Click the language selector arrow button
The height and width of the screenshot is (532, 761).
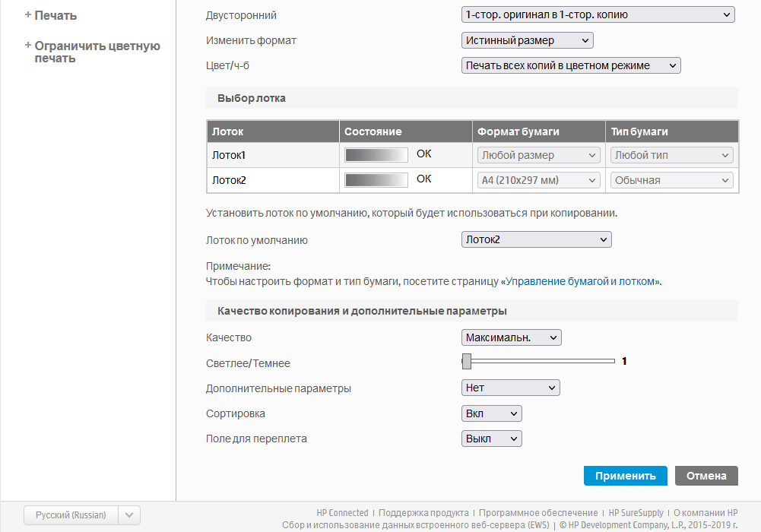click(131, 515)
